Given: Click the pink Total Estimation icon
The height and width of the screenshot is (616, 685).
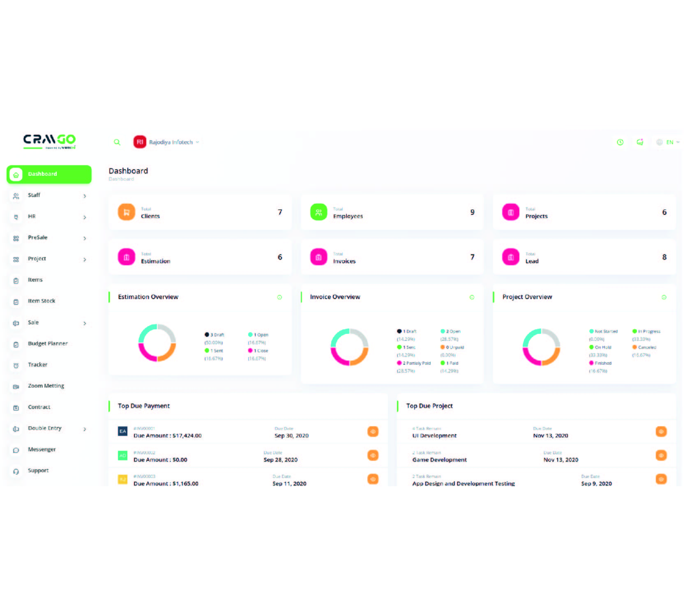Looking at the screenshot, I should pyautogui.click(x=127, y=257).
